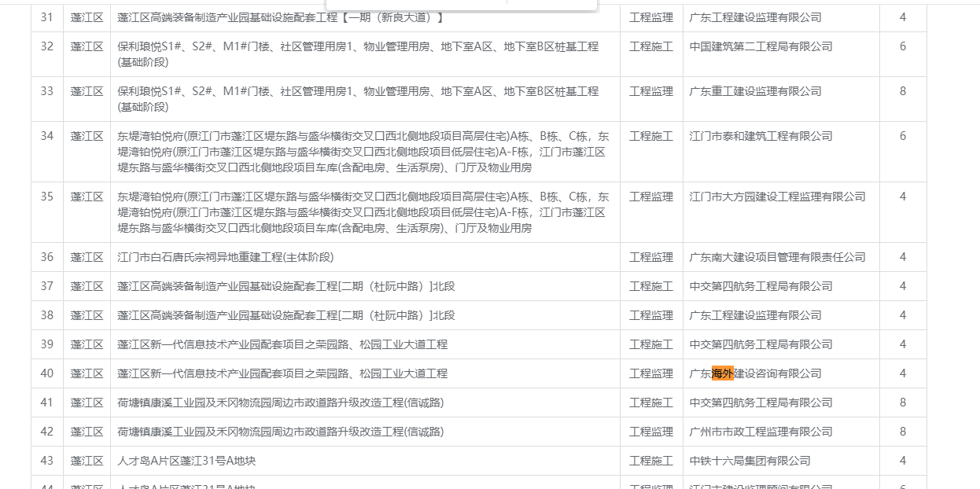Click 广东重工建设监理有限公司 in row 33
The height and width of the screenshot is (489, 980).
pyautogui.click(x=755, y=91)
